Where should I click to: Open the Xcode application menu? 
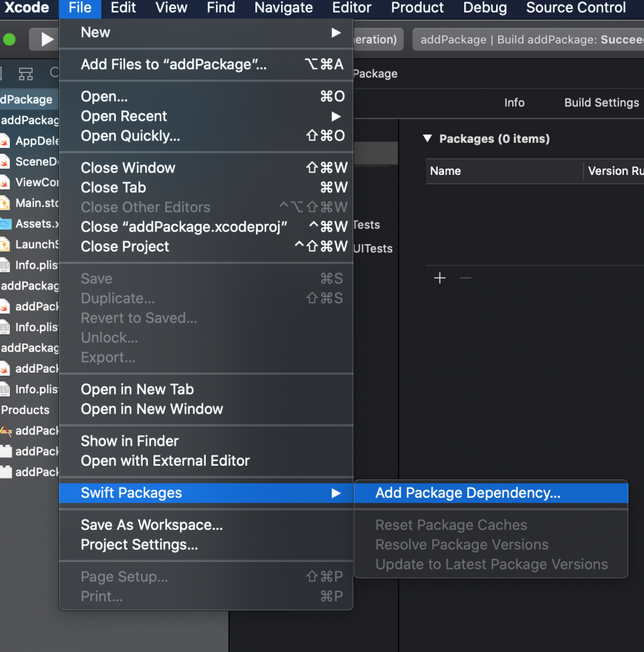(x=26, y=8)
